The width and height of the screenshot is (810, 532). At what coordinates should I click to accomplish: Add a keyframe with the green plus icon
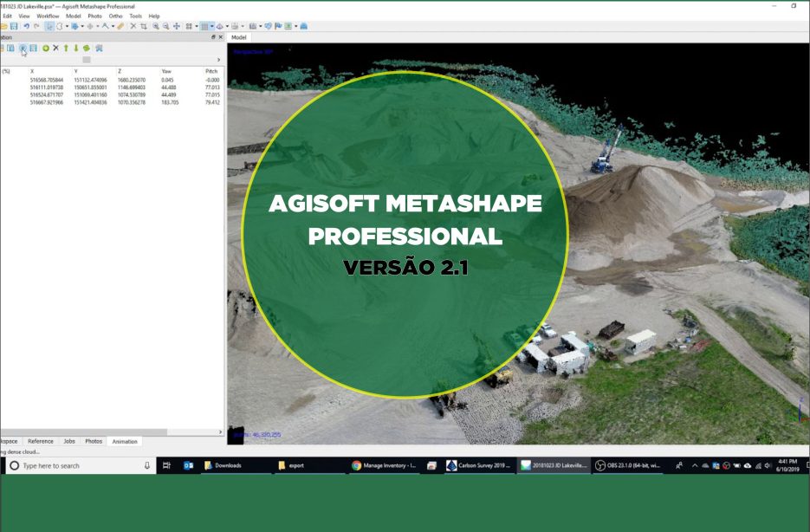[45, 48]
